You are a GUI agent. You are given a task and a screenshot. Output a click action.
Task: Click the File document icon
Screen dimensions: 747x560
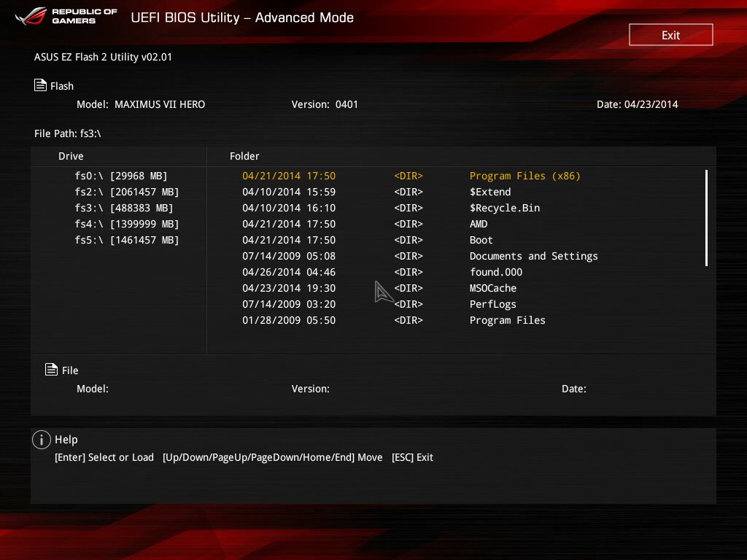click(x=52, y=370)
